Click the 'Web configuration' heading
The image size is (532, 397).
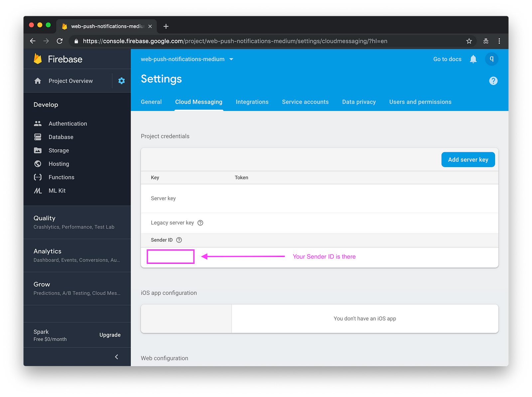(164, 358)
